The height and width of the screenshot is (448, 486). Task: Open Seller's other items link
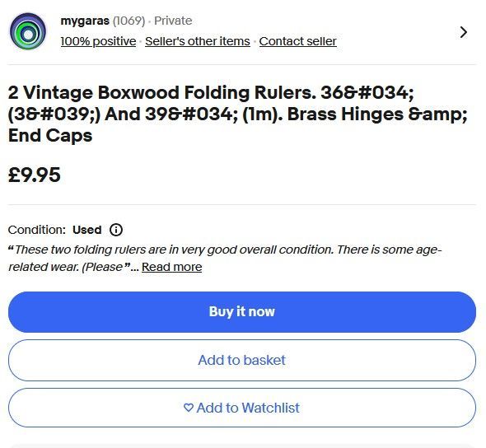(x=198, y=41)
